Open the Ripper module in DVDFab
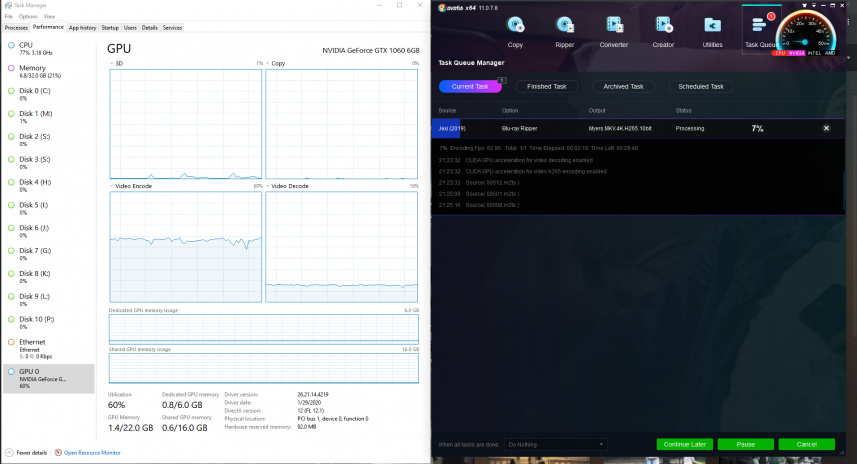The width and height of the screenshot is (857, 464). coord(565,32)
